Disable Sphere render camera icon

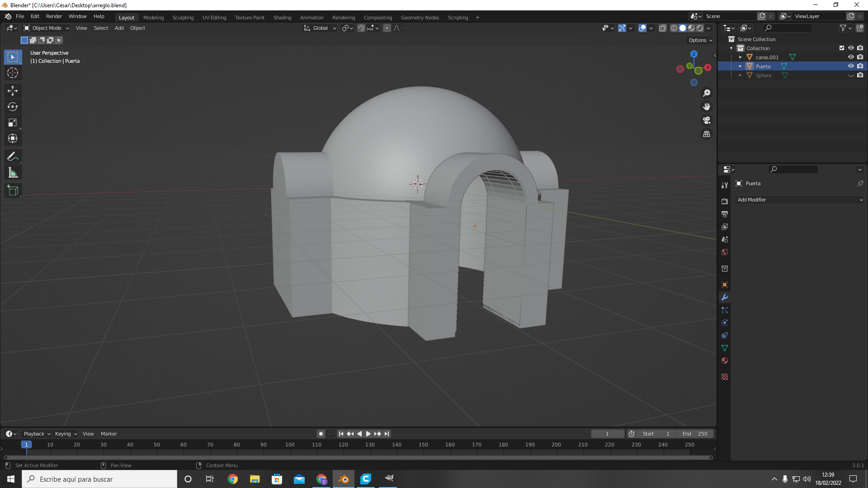(860, 75)
